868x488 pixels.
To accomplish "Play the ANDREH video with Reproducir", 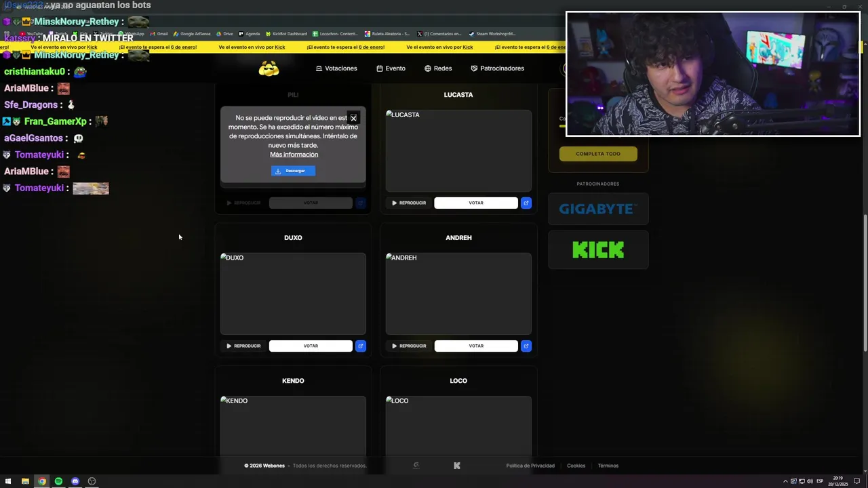I will 409,346.
